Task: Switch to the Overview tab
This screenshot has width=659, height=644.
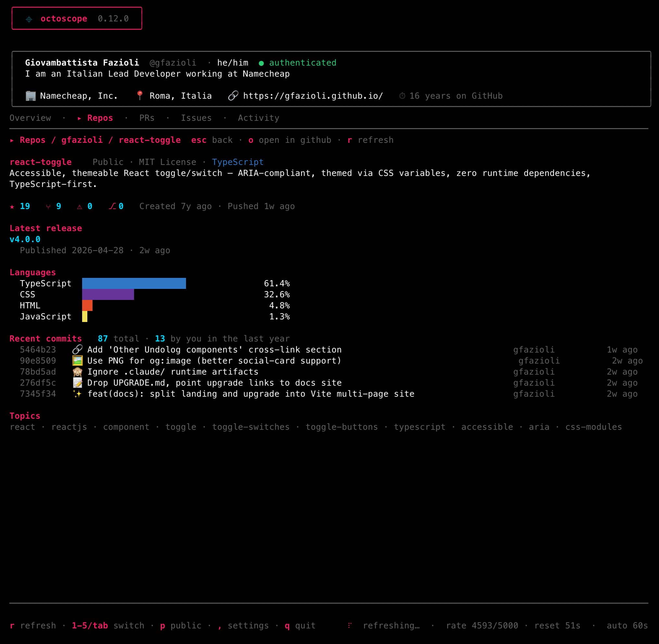Action: coord(30,118)
